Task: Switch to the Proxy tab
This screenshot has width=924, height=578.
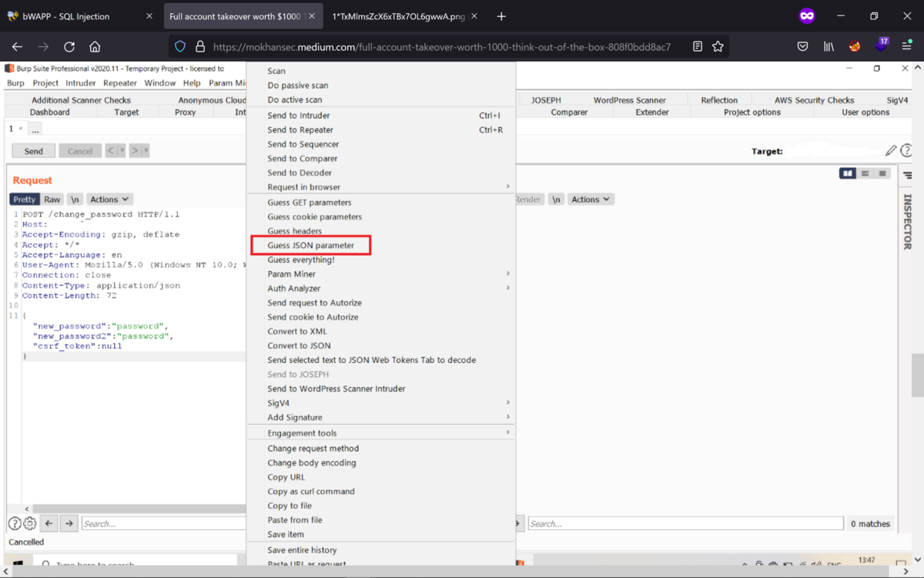Action: coord(185,113)
